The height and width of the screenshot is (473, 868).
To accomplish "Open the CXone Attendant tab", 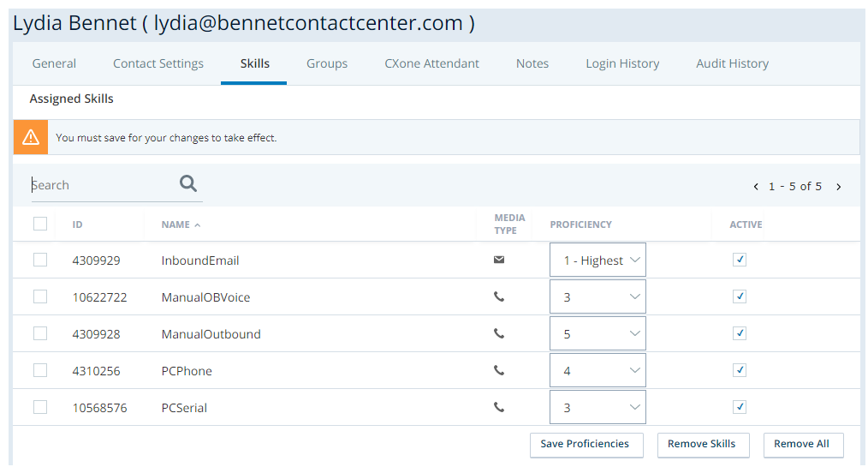I will [x=431, y=63].
